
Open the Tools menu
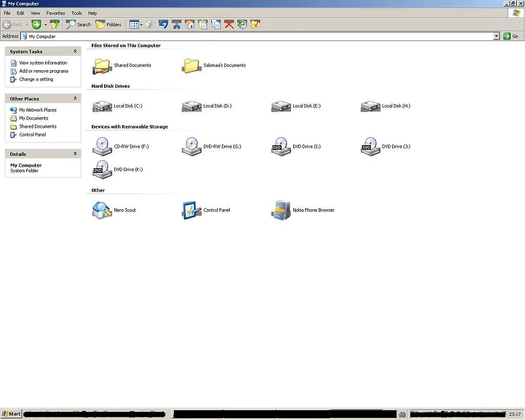[76, 13]
